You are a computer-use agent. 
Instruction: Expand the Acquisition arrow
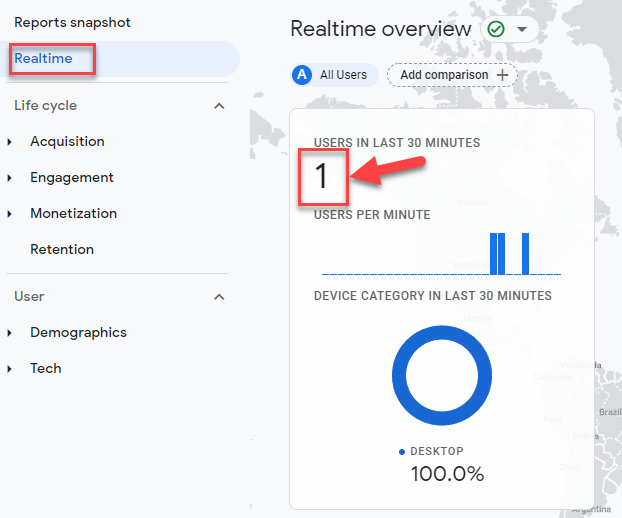[x=10, y=142]
